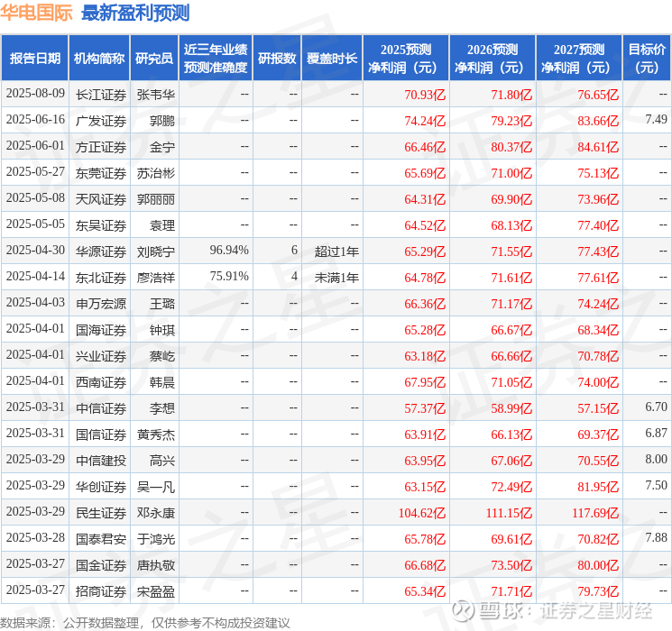Click the 中信建投 institution cell

pos(101,461)
